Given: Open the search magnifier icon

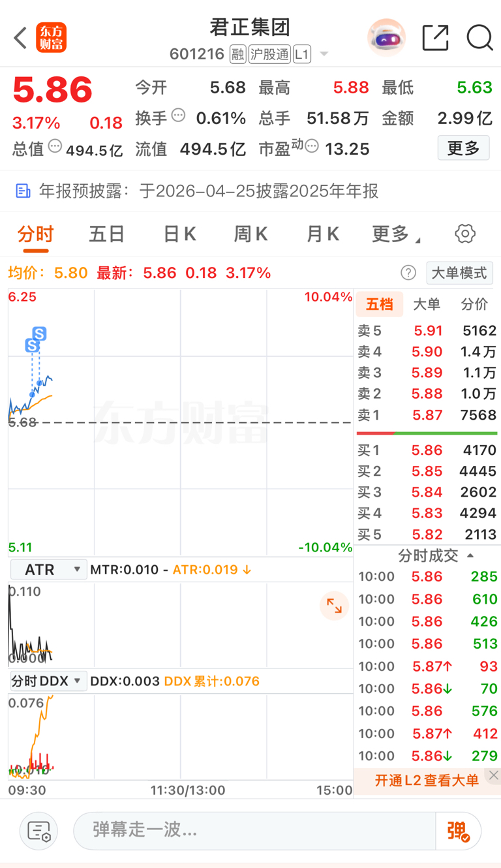Looking at the screenshot, I should [479, 38].
